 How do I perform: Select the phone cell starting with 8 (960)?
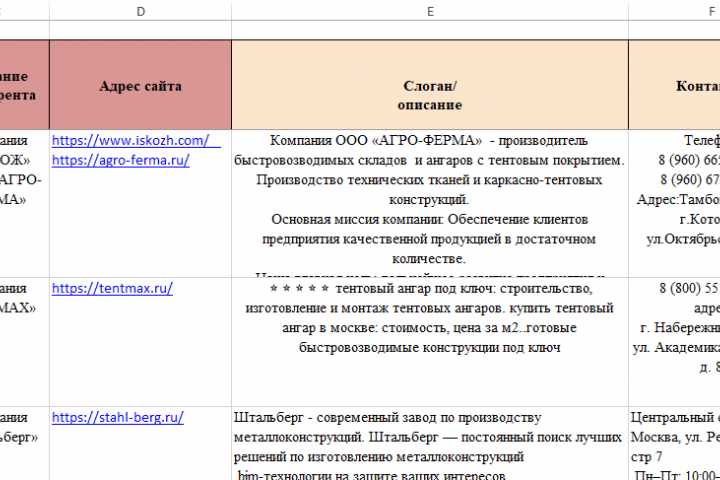tap(675, 203)
